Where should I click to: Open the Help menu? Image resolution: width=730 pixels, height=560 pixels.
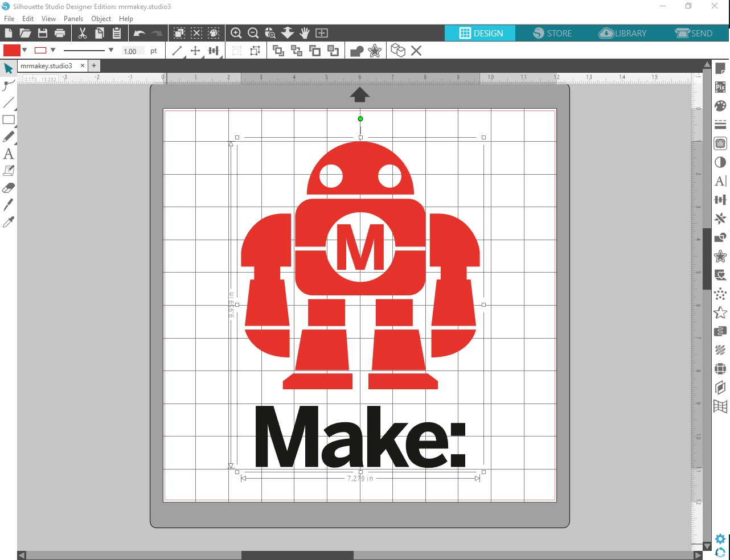click(x=126, y=19)
